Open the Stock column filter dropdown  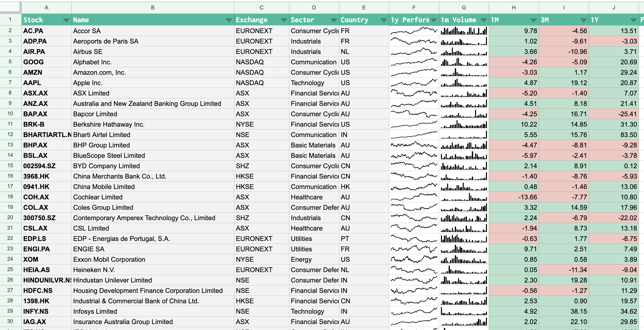click(66, 20)
